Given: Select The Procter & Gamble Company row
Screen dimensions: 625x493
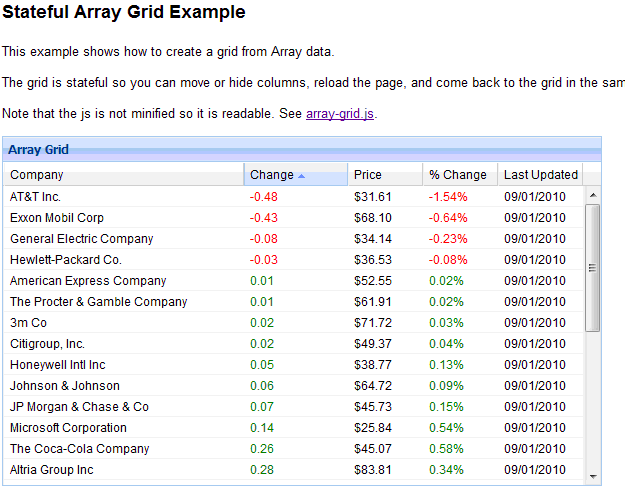Looking at the screenshot, I should pyautogui.click(x=293, y=302).
